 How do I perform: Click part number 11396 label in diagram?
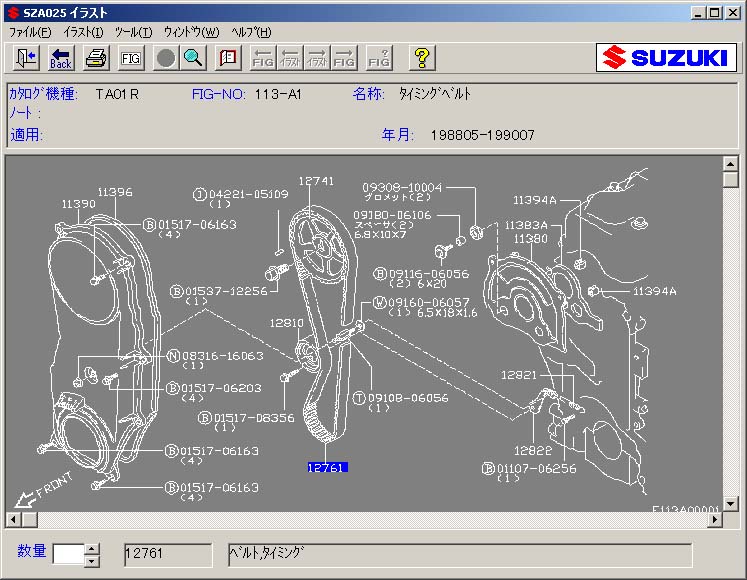tap(115, 191)
